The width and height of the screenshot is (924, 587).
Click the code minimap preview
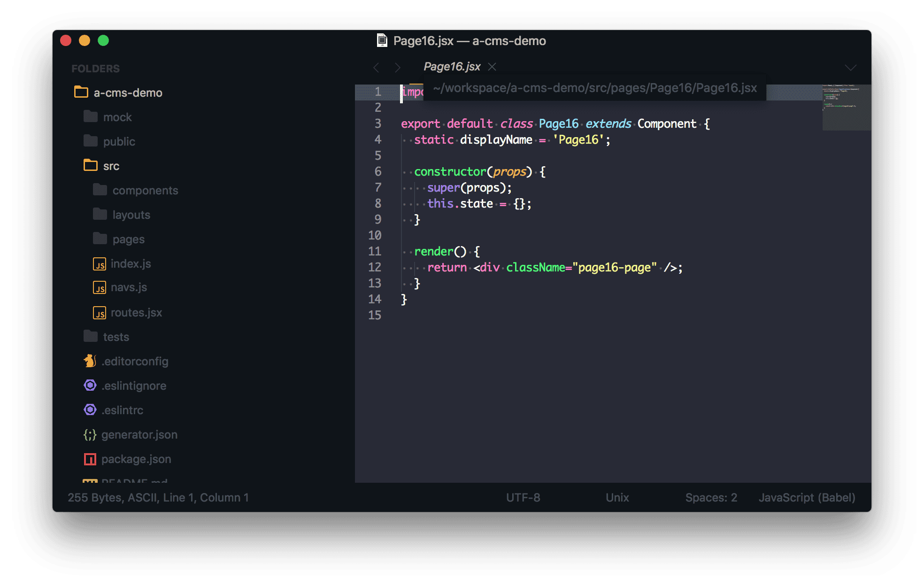(846, 107)
